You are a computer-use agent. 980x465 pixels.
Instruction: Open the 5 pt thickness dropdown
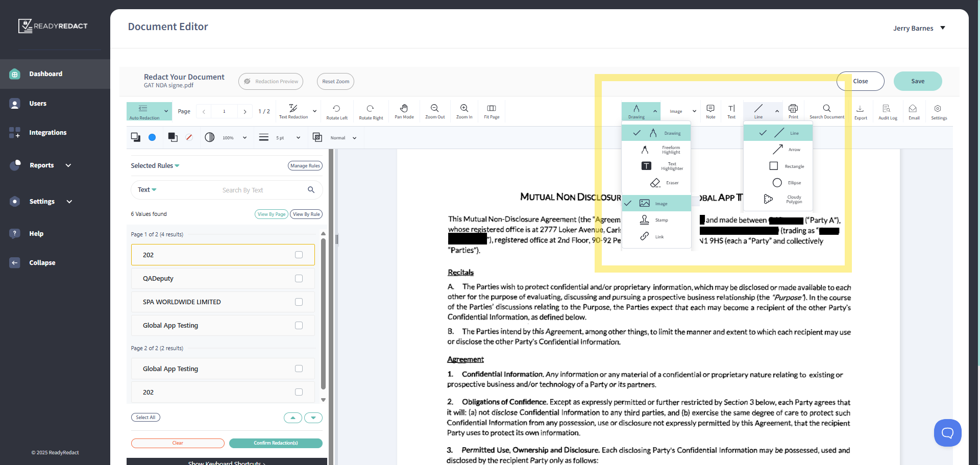coord(298,138)
